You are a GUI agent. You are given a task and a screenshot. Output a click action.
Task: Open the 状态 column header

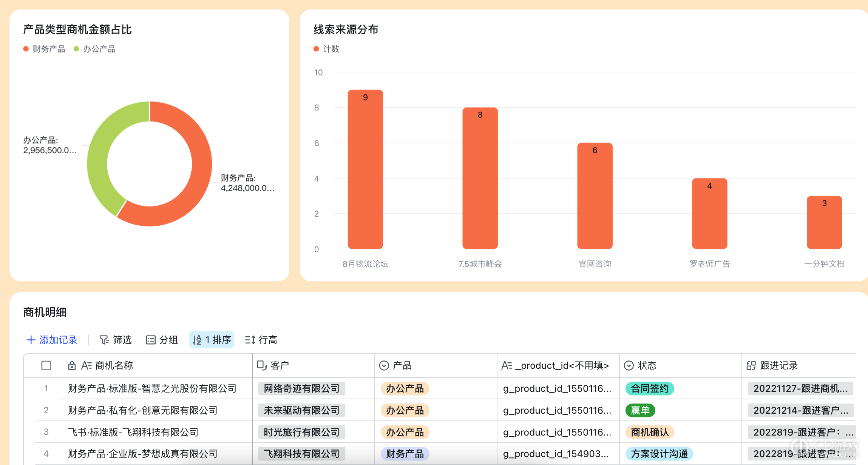coord(680,366)
